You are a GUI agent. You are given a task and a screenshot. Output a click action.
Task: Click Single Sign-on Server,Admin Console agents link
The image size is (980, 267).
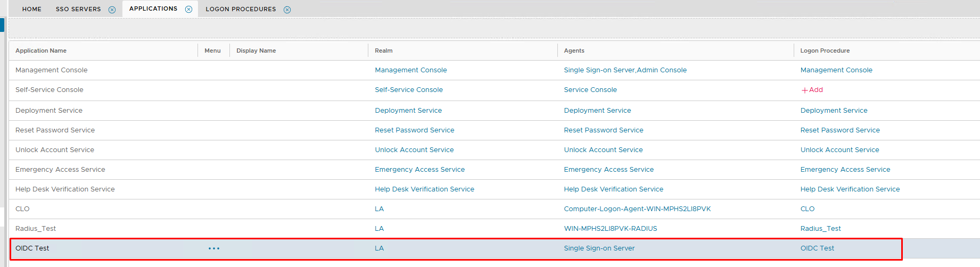click(x=625, y=70)
